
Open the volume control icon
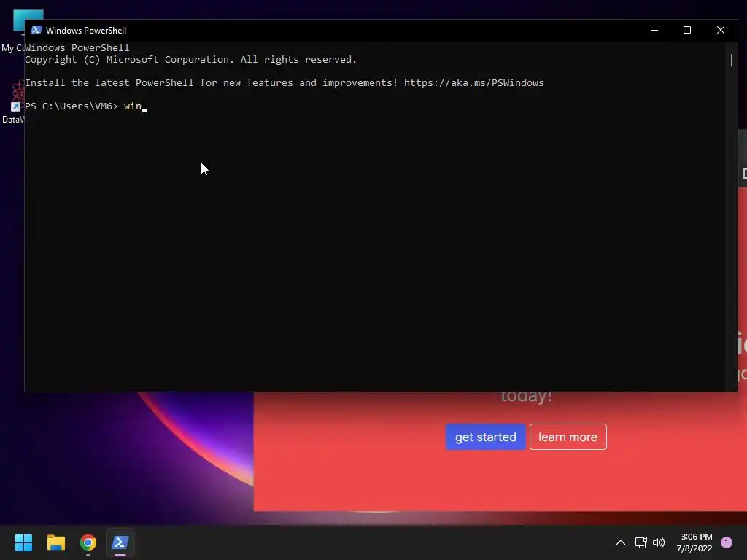[x=659, y=542]
